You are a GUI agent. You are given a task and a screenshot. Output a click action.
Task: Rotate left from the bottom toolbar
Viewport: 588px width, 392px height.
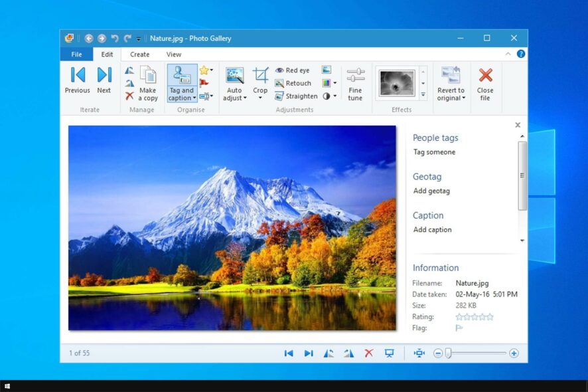329,353
